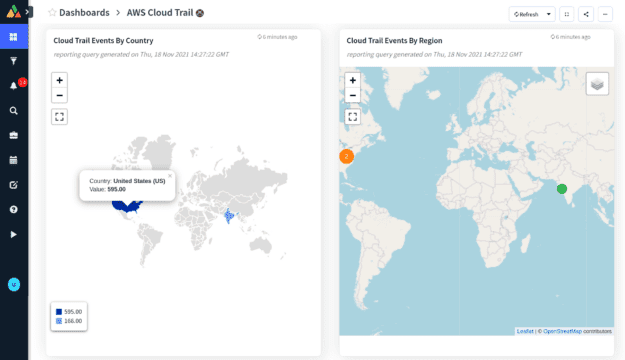The width and height of the screenshot is (625, 360).
Task: Open the calendar icon in sidebar
Action: click(x=14, y=160)
